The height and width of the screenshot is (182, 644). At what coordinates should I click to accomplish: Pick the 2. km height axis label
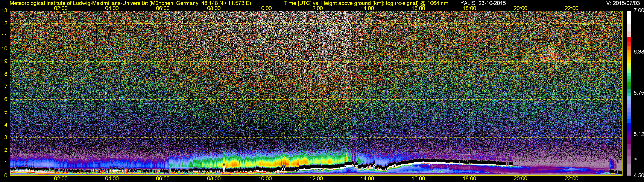tap(6, 150)
